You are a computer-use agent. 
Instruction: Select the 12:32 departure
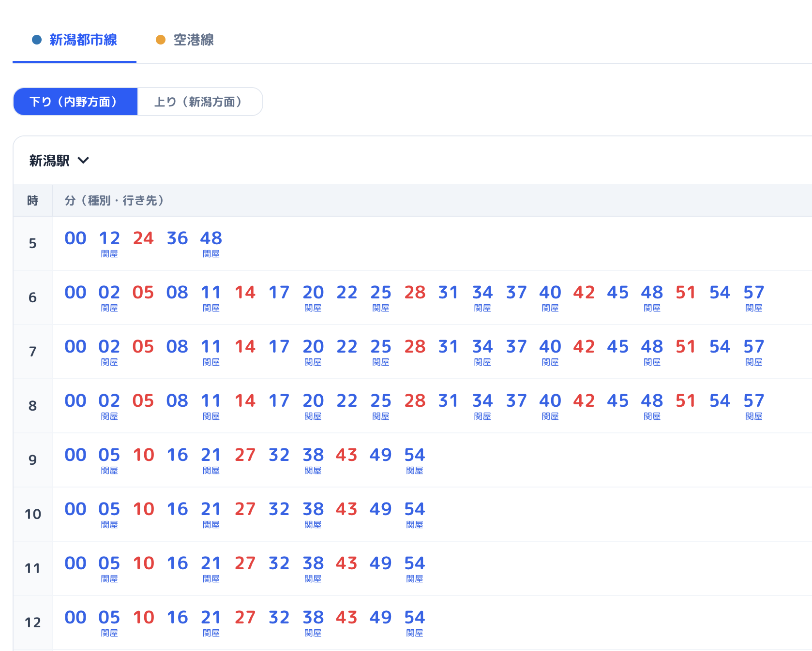(x=279, y=617)
